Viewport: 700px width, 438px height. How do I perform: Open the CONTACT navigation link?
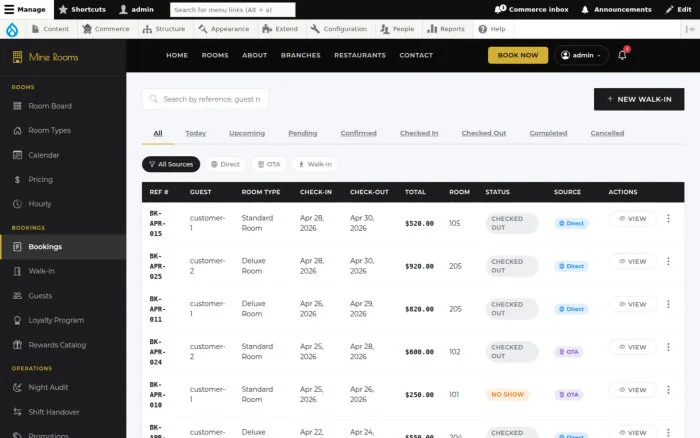416,55
